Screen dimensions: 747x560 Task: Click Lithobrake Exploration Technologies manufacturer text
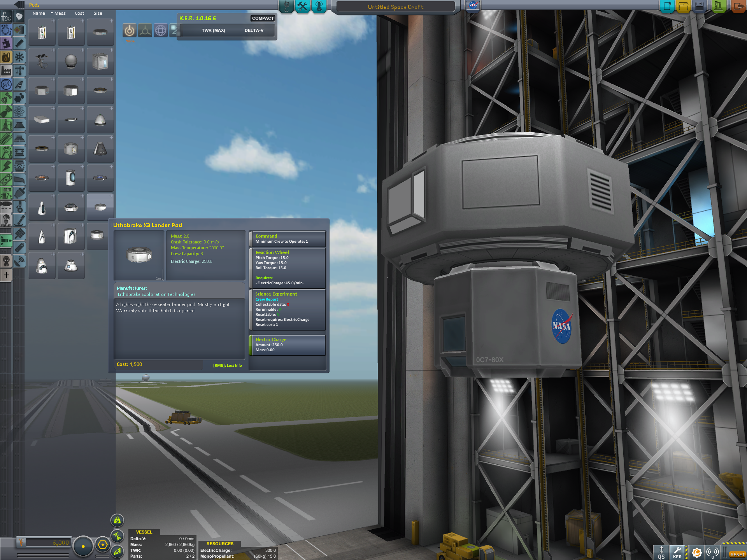tap(156, 294)
